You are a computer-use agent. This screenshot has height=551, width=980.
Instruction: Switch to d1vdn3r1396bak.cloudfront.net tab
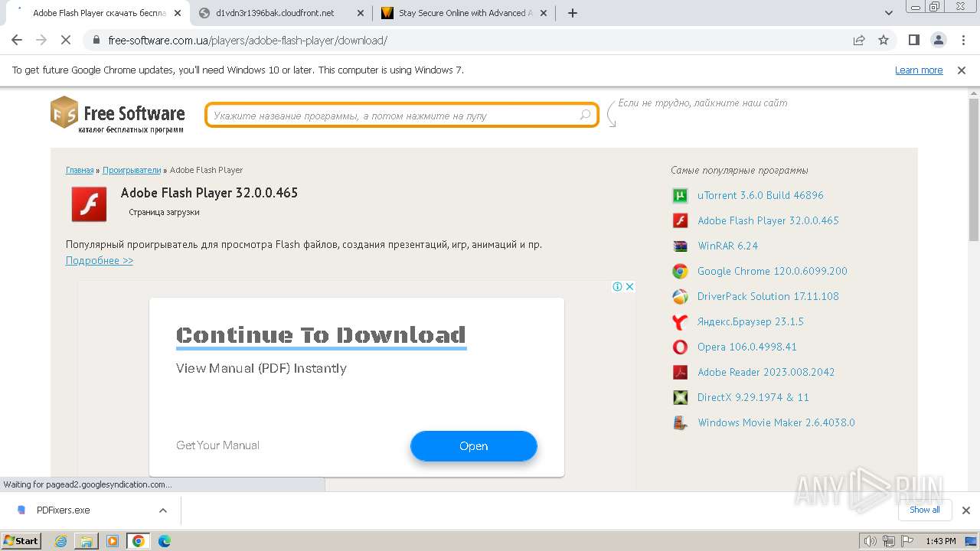[x=281, y=13]
